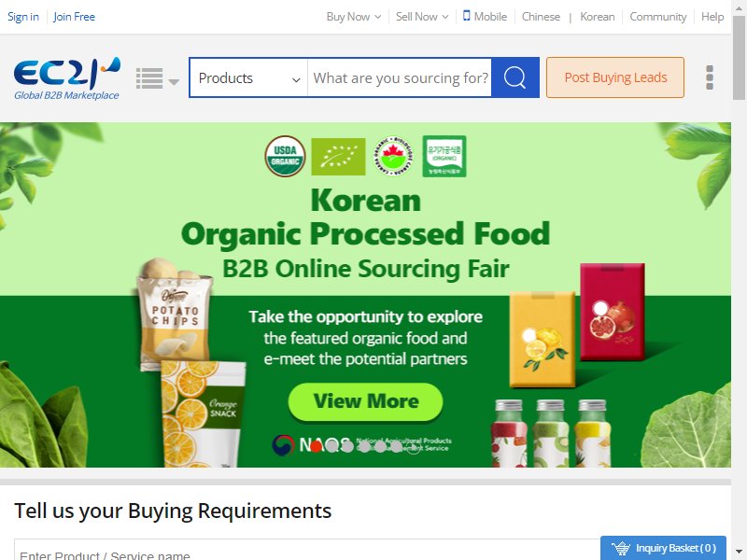
Task: Click the EC21 Global B2B Marketplace logo
Action: [x=66, y=78]
